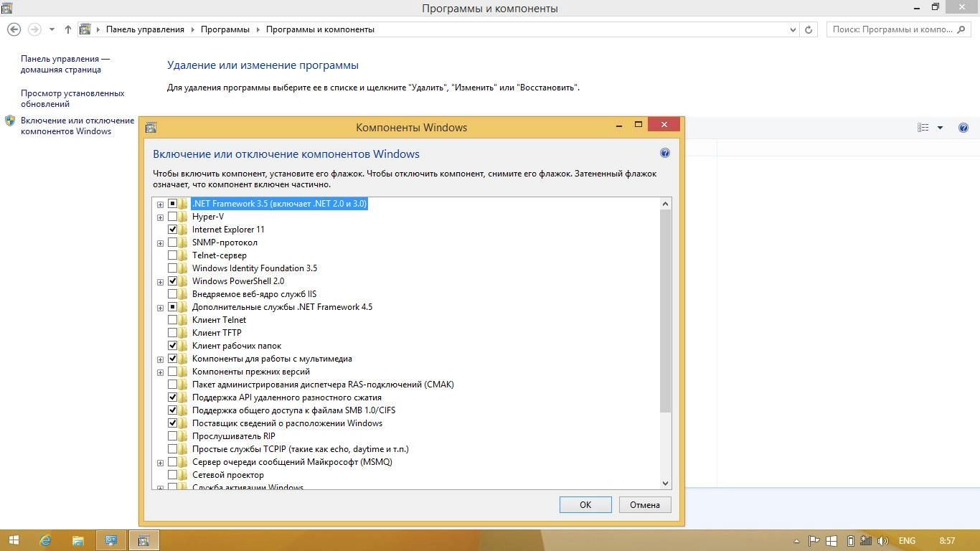Show hidden tray icons arrow
The width and height of the screenshot is (980, 551).
tap(797, 540)
